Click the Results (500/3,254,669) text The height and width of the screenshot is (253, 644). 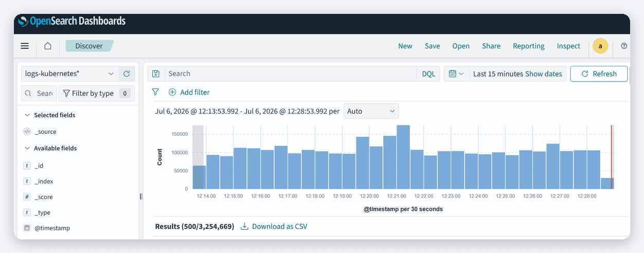[x=194, y=226]
